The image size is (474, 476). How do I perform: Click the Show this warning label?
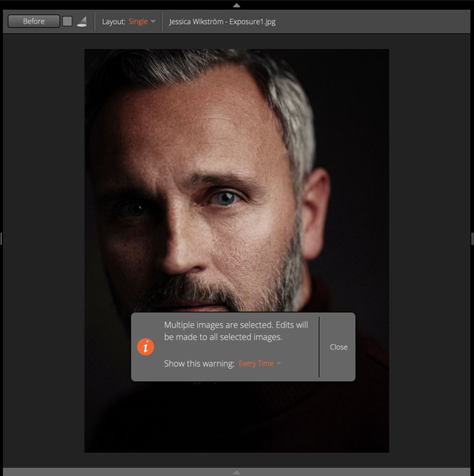199,364
